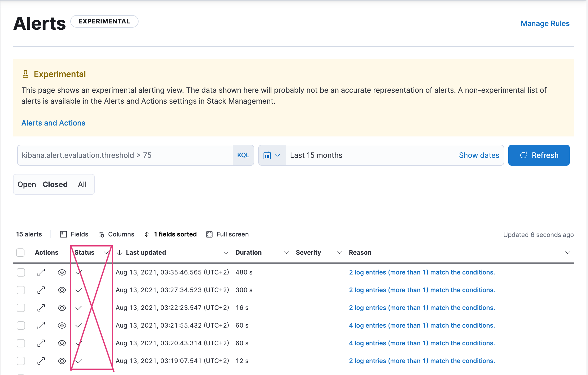This screenshot has width=588, height=375.
Task: Check the first alert row checkbox
Action: click(21, 272)
